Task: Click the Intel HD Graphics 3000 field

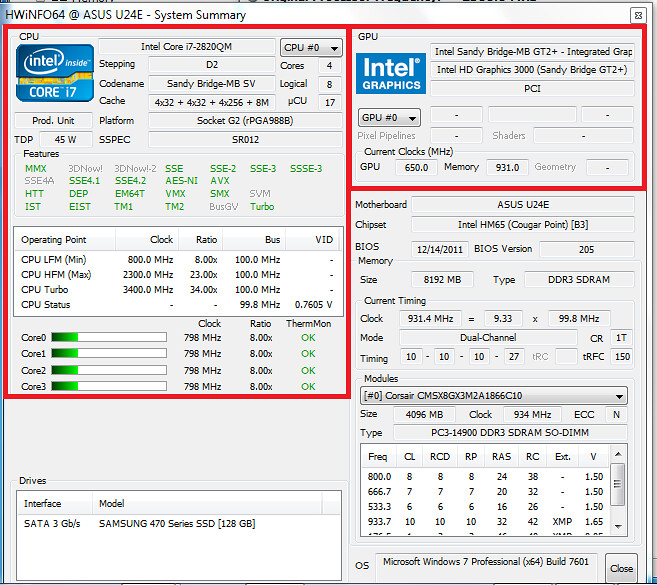Action: point(532,70)
